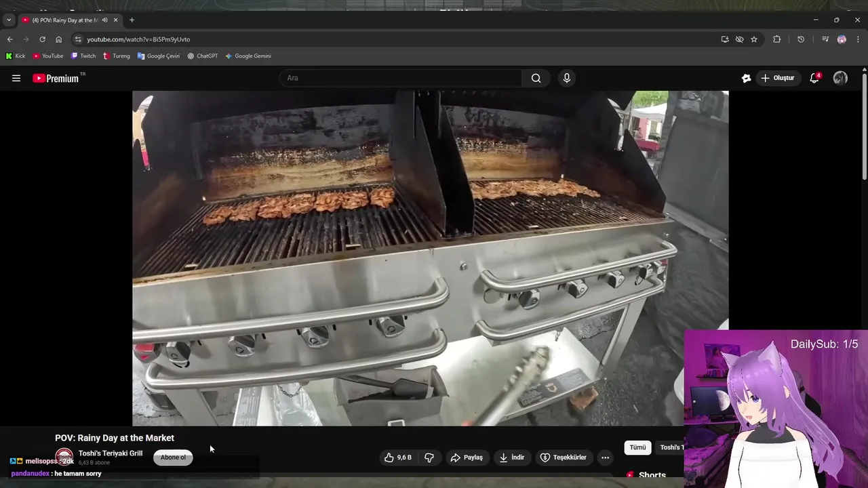
Task: Open the tab search dropdown arrow
Action: pyautogui.click(x=9, y=20)
